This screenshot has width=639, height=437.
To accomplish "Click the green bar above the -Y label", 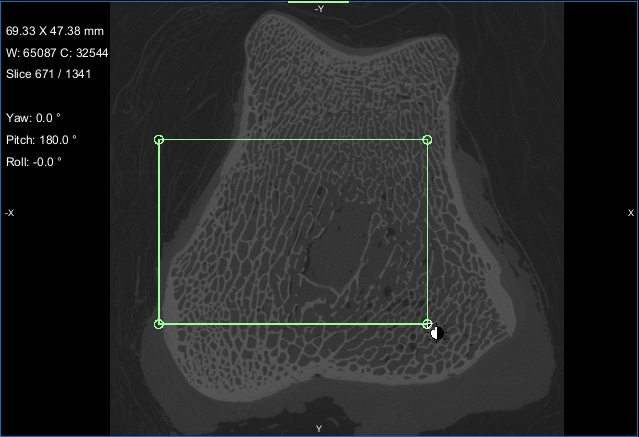I will tap(318, 2).
